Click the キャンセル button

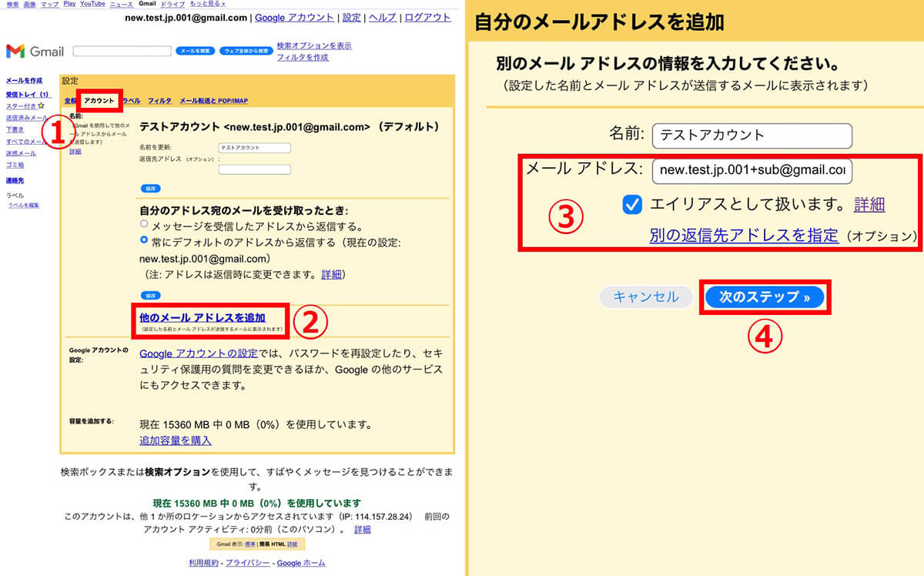(646, 296)
